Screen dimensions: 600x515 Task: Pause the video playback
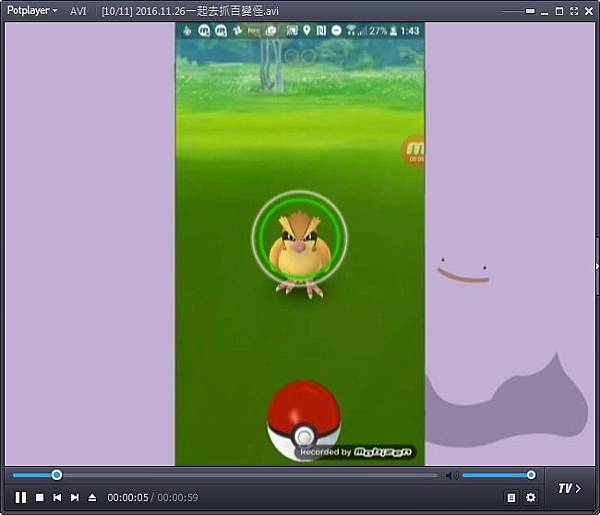pos(21,497)
